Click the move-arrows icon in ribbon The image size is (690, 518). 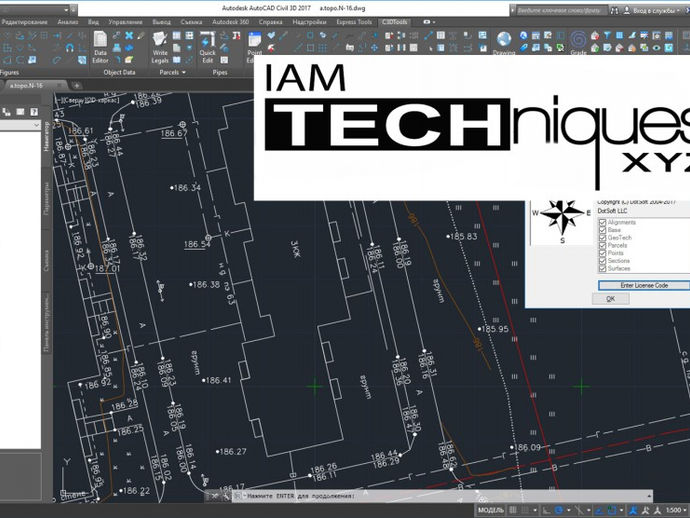tap(374, 48)
